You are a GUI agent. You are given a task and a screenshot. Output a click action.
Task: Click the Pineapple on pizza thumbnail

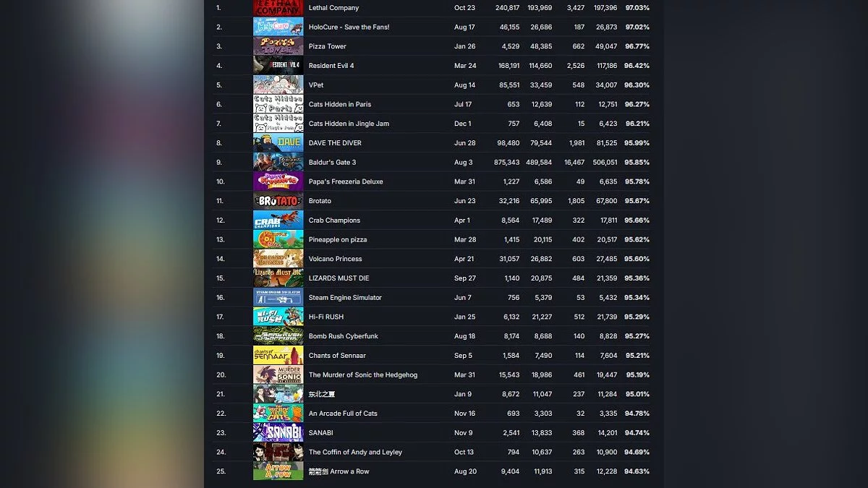coord(278,239)
